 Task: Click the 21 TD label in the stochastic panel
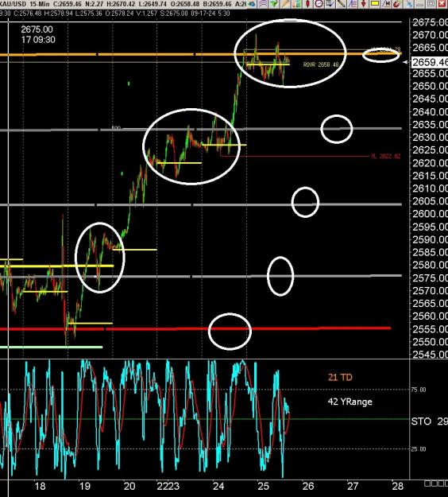coord(340,377)
